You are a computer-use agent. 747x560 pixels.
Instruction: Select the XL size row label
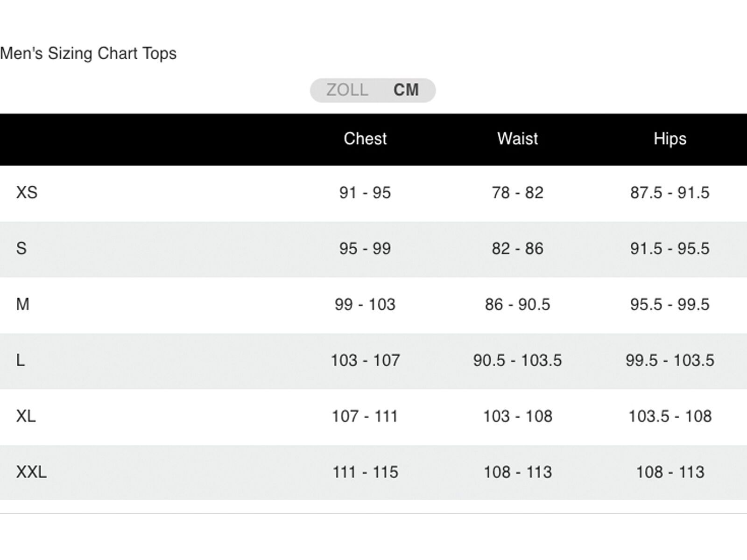26,416
